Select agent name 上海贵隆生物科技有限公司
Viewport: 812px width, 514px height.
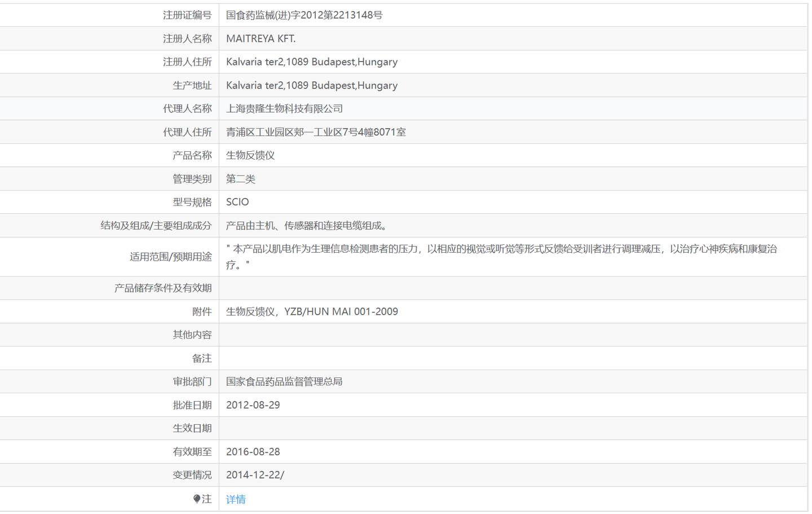(284, 109)
